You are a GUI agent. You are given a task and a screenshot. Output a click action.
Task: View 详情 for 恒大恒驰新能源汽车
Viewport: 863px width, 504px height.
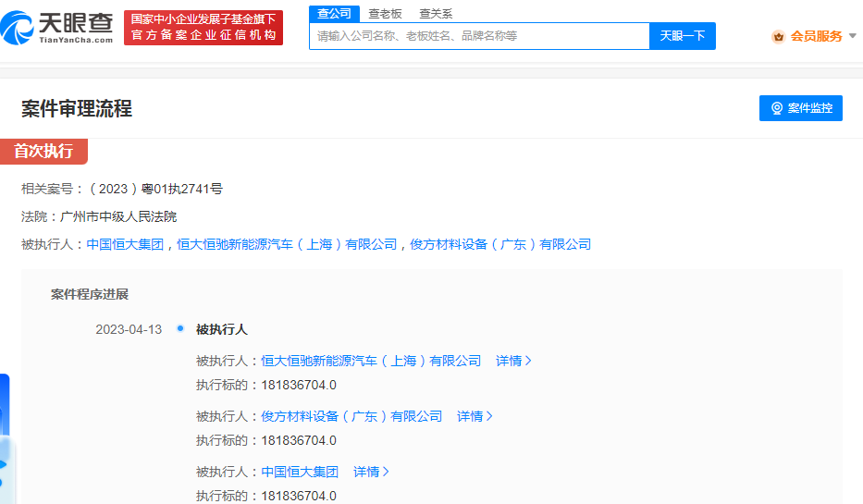513,361
